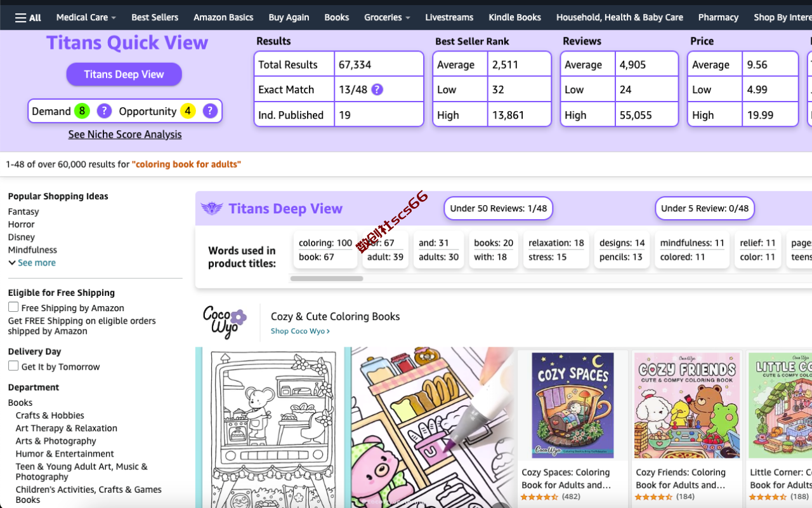Image resolution: width=812 pixels, height=508 pixels.
Task: Click the Opportunity question mark icon
Action: coord(210,111)
